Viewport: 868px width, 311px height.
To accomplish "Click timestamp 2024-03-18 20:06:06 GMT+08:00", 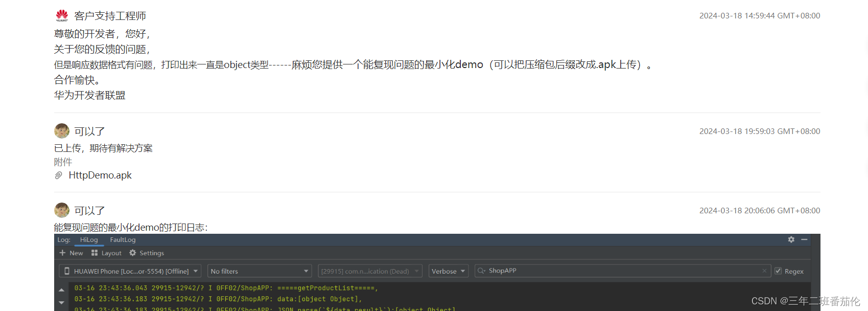I will coord(760,211).
